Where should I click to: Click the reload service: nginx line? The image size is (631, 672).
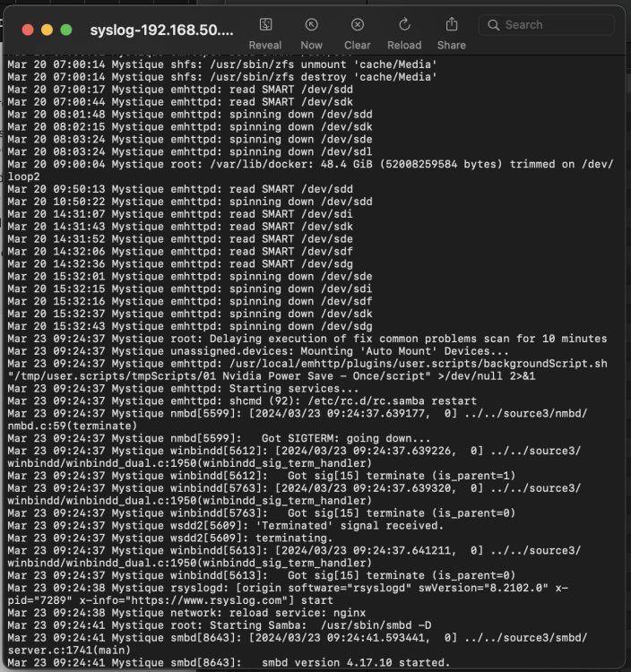click(x=187, y=613)
